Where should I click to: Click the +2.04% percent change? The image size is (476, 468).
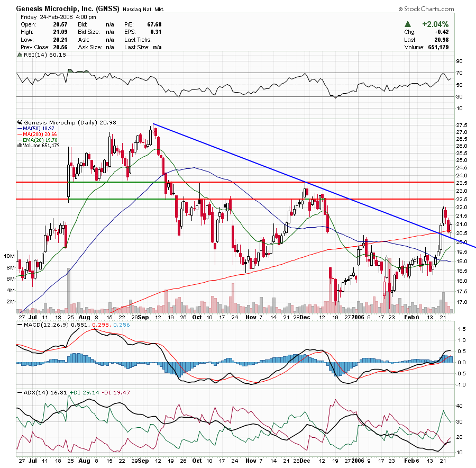[x=435, y=24]
